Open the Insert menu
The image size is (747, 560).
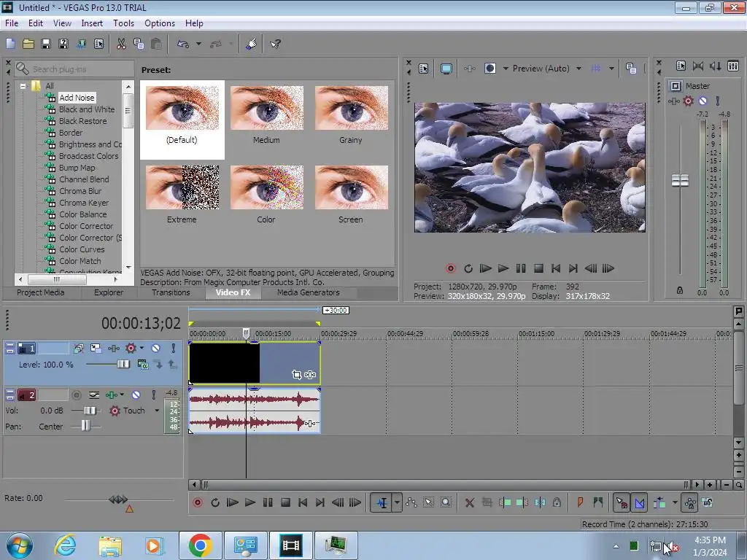pos(92,23)
